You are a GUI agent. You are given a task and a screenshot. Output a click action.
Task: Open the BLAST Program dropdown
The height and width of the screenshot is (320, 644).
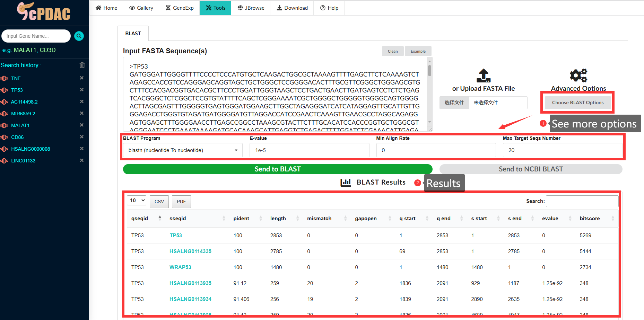click(183, 150)
